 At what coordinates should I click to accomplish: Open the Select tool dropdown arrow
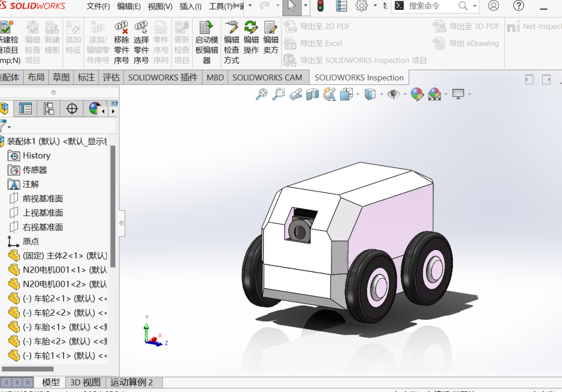point(305,5)
